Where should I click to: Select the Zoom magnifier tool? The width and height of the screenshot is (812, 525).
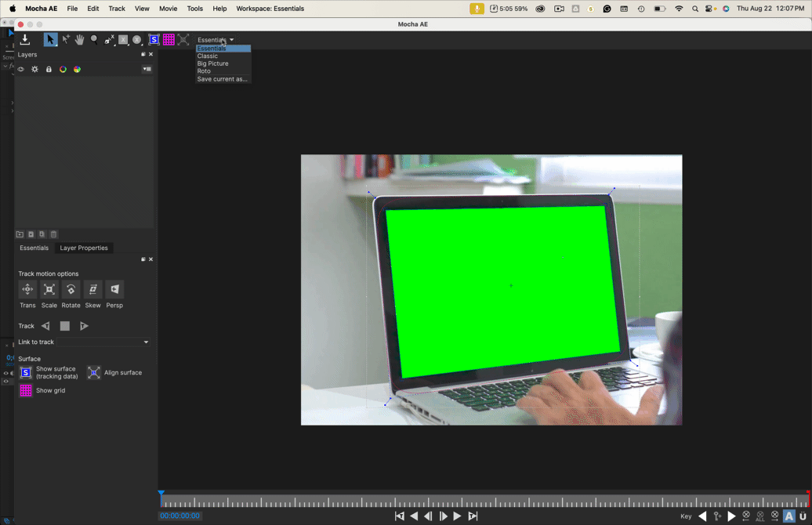pyautogui.click(x=94, y=40)
